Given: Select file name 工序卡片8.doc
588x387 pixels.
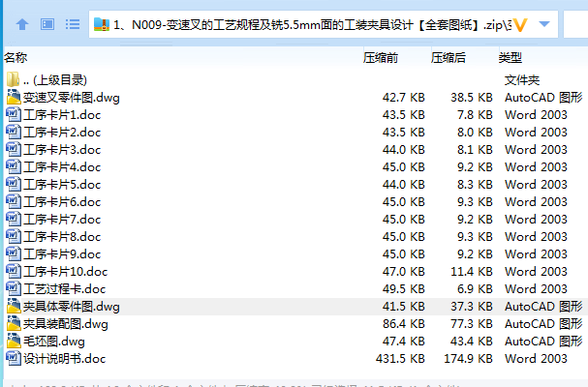Looking at the screenshot, I should point(62,237).
